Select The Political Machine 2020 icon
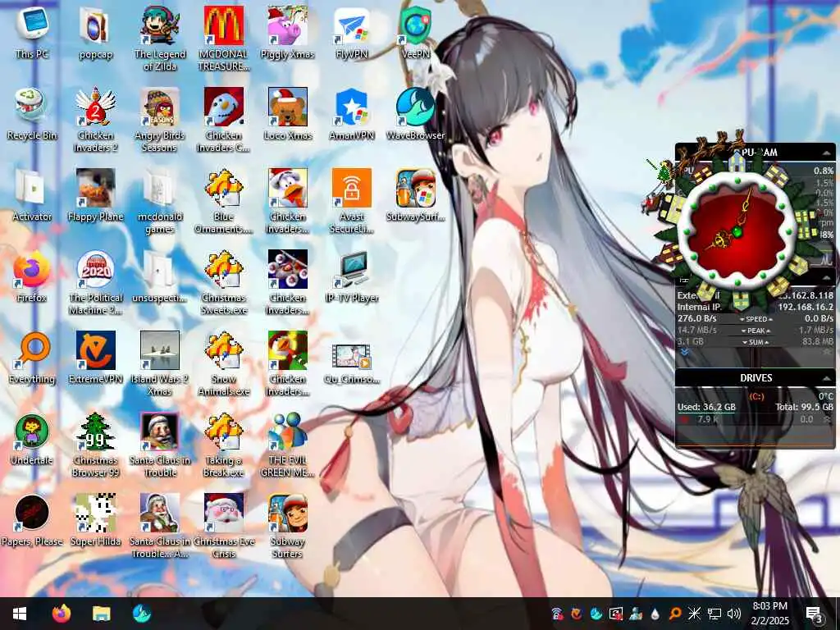This screenshot has height=630, width=840. (x=95, y=283)
